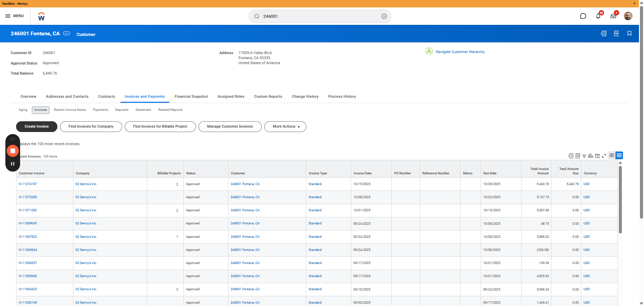
Task: Export the invoices table to Excel
Action: point(571,156)
